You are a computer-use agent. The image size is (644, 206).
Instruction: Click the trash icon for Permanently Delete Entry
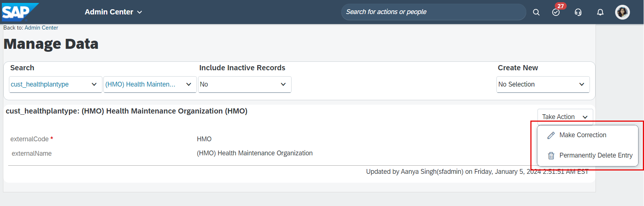(x=551, y=156)
